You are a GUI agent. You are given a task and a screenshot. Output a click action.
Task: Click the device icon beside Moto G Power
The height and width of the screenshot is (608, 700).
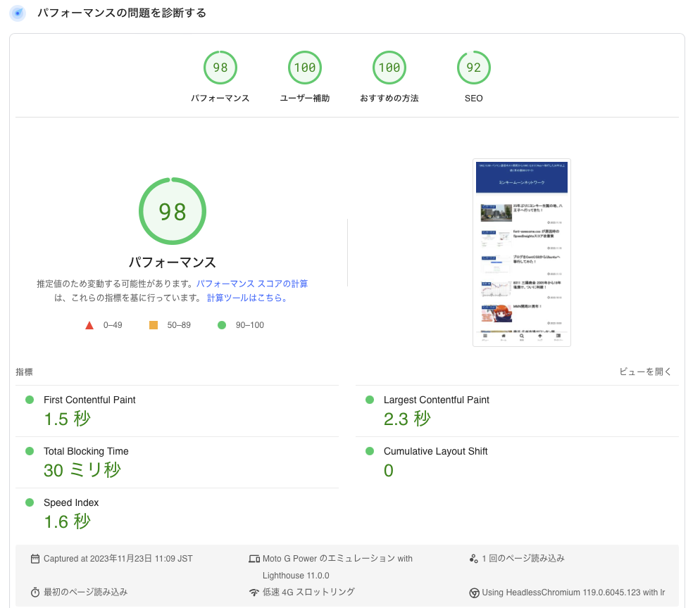pos(254,559)
